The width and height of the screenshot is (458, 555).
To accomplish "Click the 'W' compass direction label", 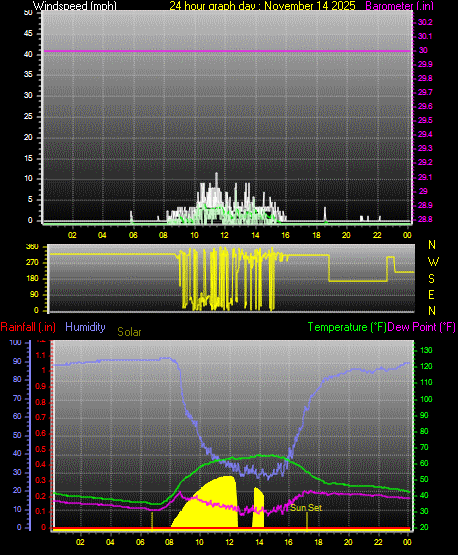I will 433,262.
